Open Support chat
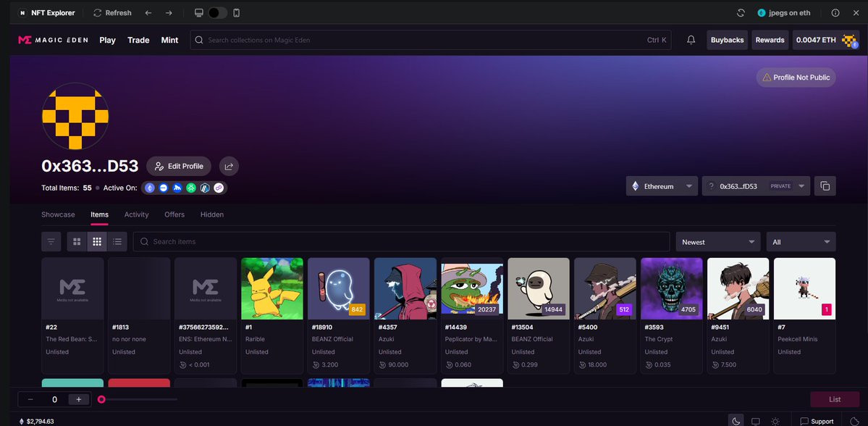 tap(817, 422)
